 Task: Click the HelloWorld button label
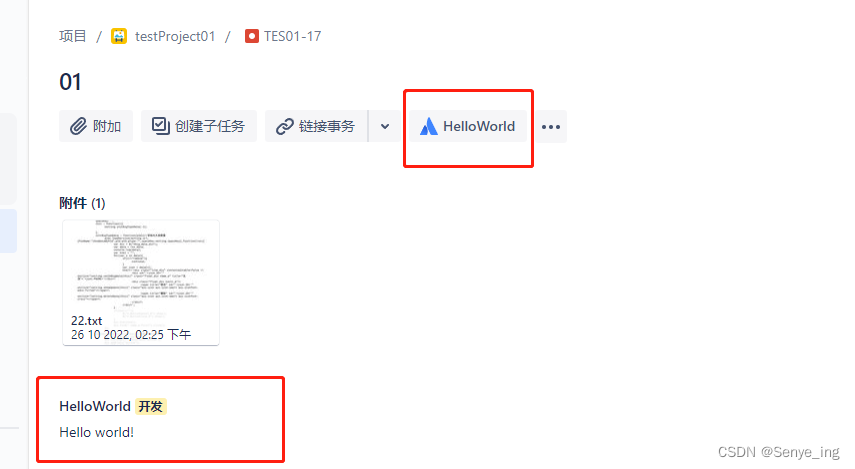pos(479,126)
